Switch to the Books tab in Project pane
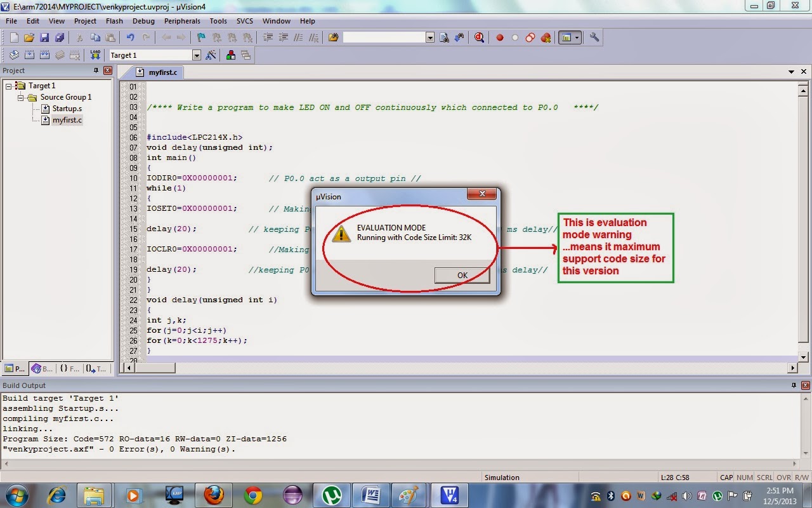 coord(42,368)
